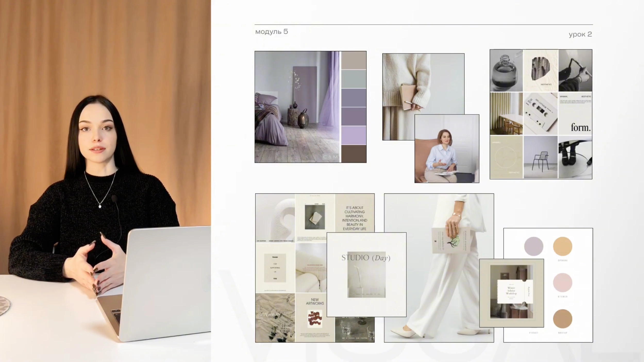The width and height of the screenshot is (644, 362).
Task: Click the black shoes on mirror tile
Action: pos(575,157)
